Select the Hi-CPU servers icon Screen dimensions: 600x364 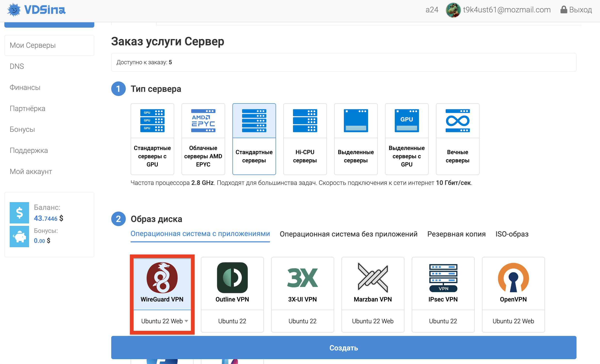click(x=305, y=120)
